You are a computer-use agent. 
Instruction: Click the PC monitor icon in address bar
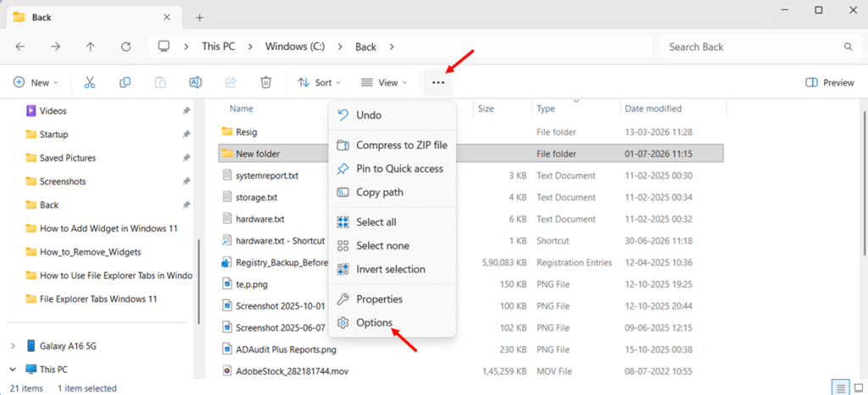164,47
